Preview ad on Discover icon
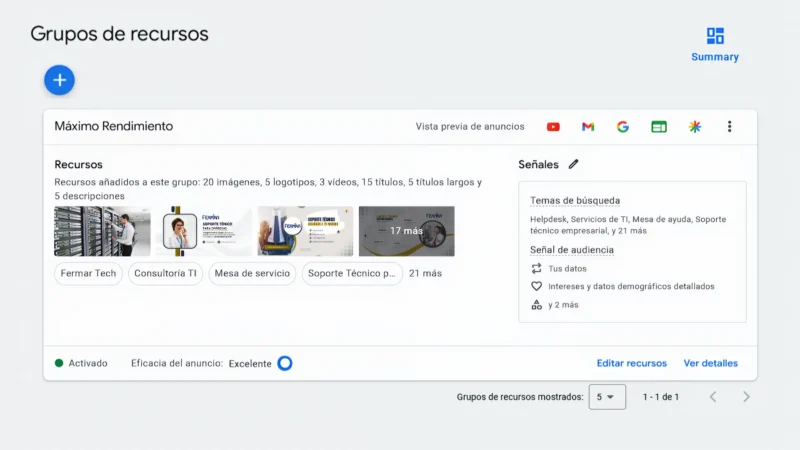 695,127
